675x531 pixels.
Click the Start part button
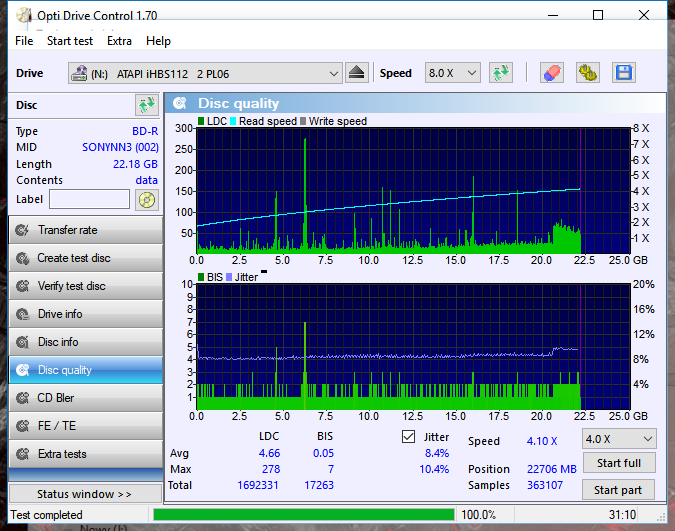618,490
